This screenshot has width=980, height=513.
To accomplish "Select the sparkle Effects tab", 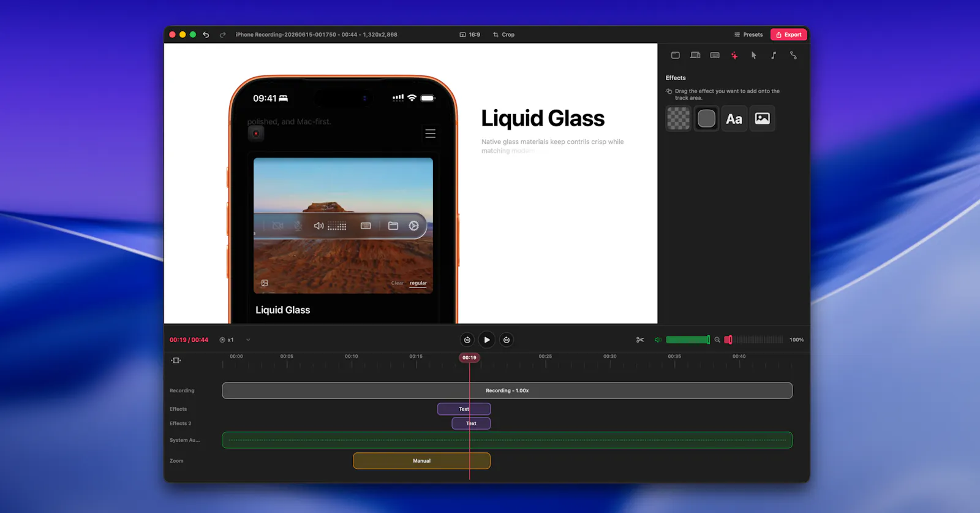I will point(734,55).
